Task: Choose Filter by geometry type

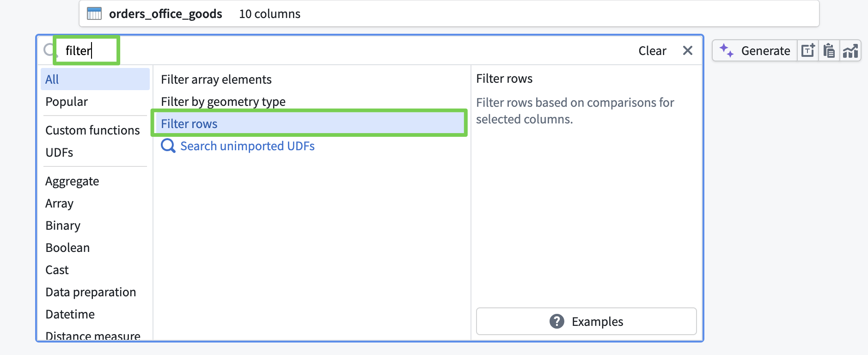Action: (223, 102)
